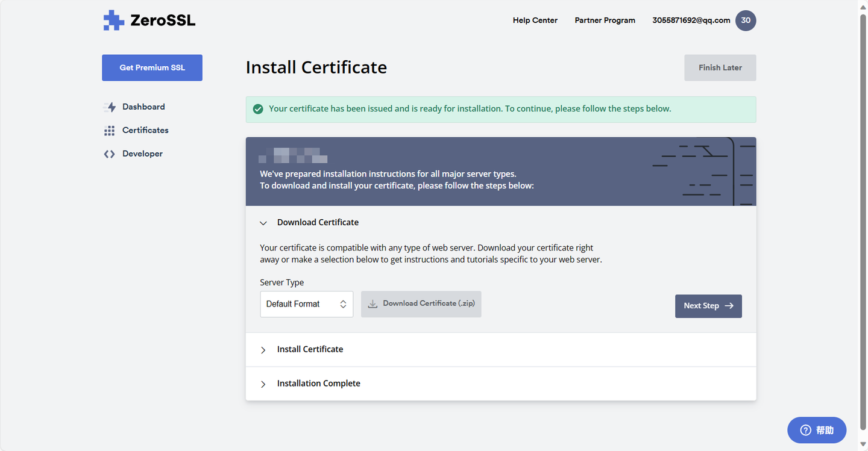
Task: Expand the Installation Complete section
Action: pos(263,384)
